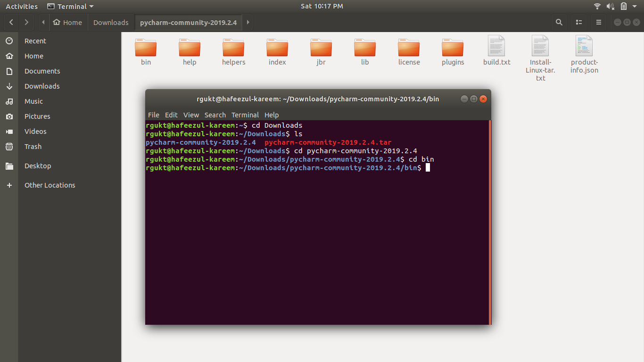Go forward in Files navigation
The image size is (644, 362).
coord(26,22)
